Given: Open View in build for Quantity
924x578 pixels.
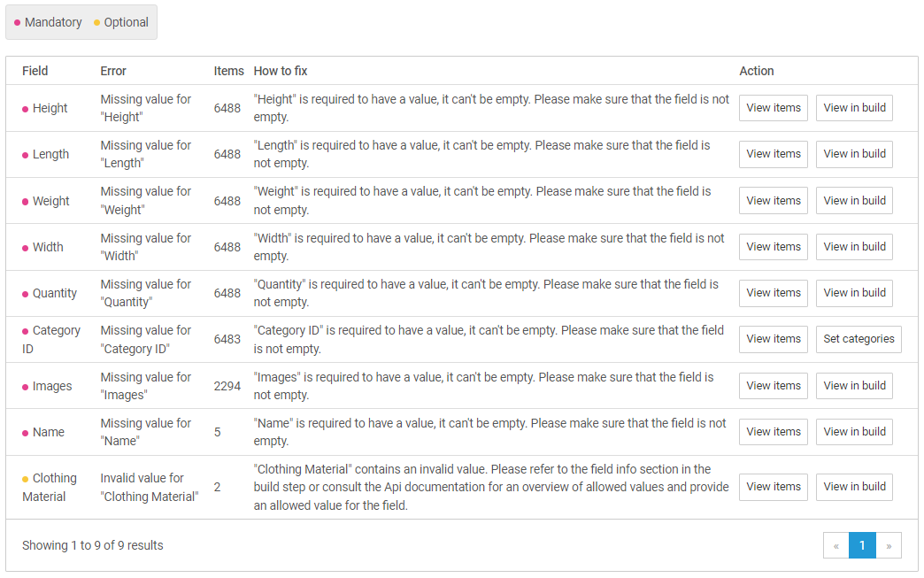Looking at the screenshot, I should [854, 293].
